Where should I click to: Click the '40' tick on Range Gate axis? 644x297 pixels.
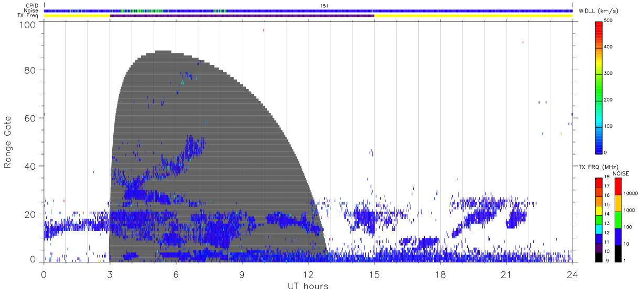pos(31,166)
